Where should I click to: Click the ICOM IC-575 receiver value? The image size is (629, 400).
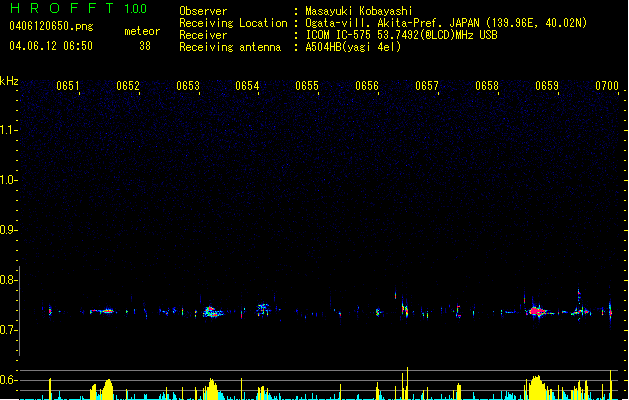coord(401,35)
